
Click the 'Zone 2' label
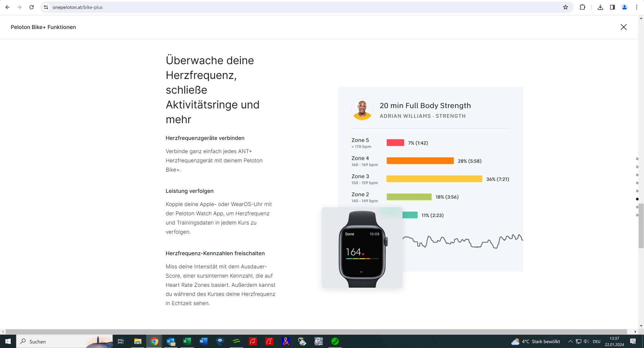point(360,194)
